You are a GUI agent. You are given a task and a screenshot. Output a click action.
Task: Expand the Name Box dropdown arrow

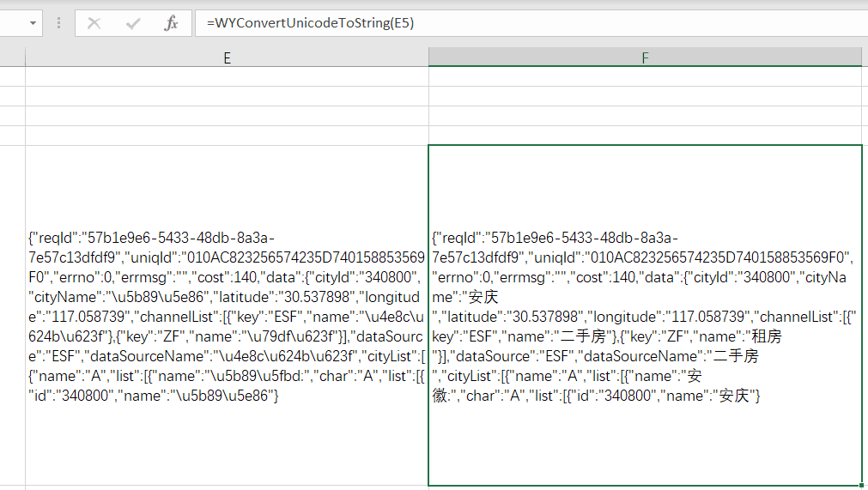click(x=33, y=23)
